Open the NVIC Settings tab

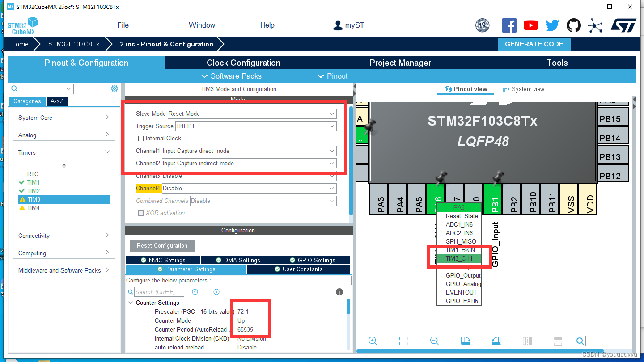click(163, 260)
